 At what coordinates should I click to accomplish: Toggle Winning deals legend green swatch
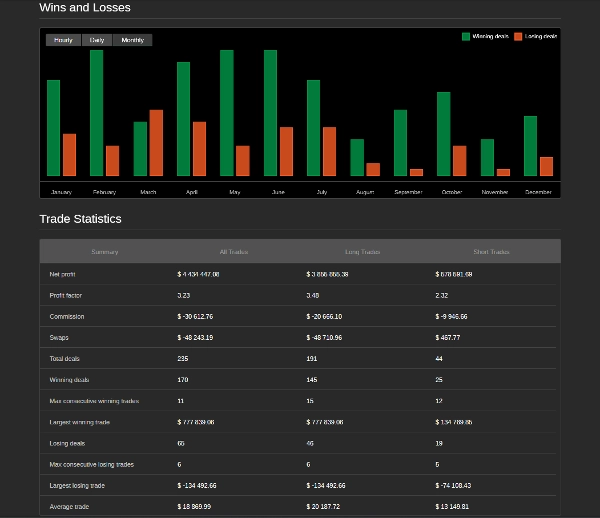[x=466, y=36]
